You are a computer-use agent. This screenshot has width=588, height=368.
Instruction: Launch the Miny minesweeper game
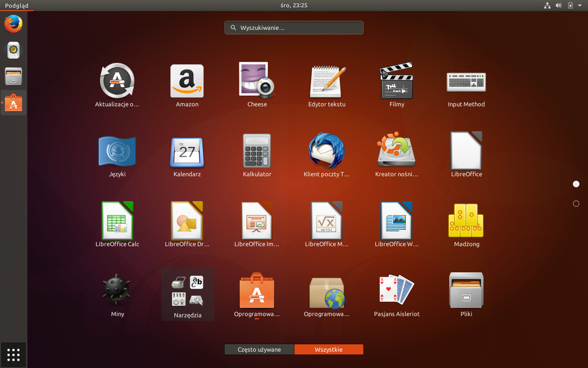coord(117,295)
